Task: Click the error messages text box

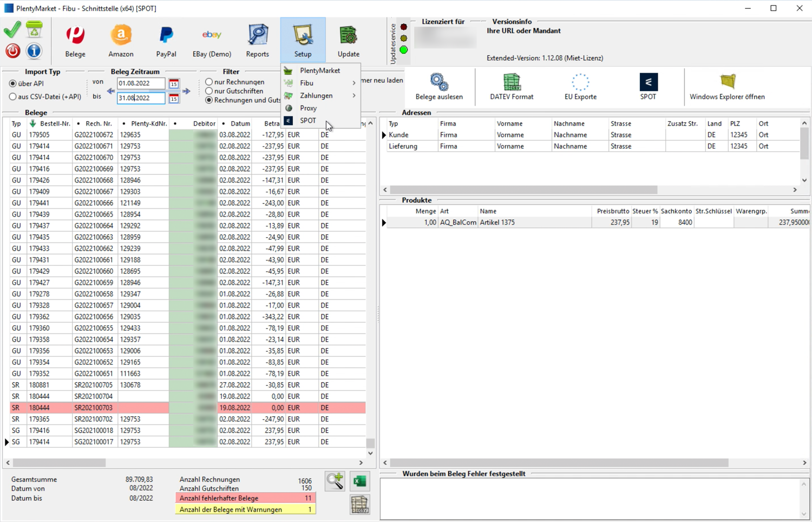Action: click(590, 499)
